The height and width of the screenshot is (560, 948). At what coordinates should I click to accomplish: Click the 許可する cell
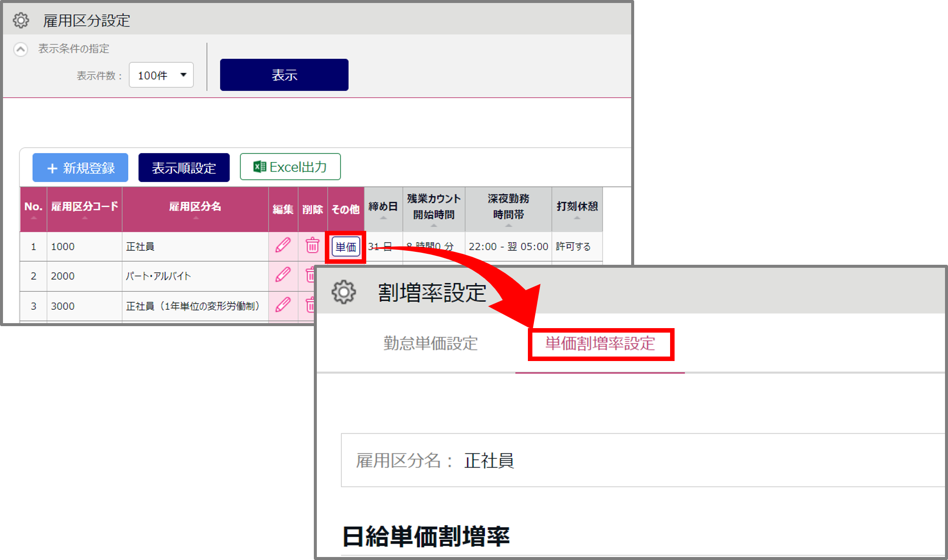(x=577, y=246)
